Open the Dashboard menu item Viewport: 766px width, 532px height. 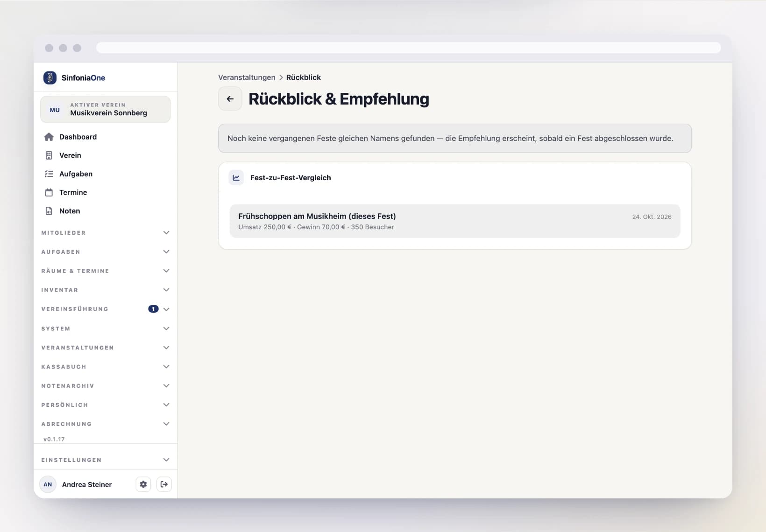point(106,137)
